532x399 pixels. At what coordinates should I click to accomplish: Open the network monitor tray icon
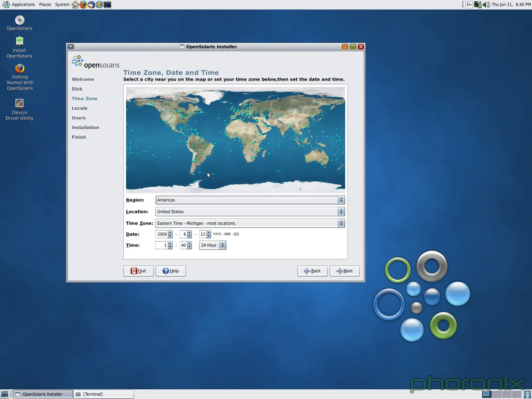(x=478, y=5)
